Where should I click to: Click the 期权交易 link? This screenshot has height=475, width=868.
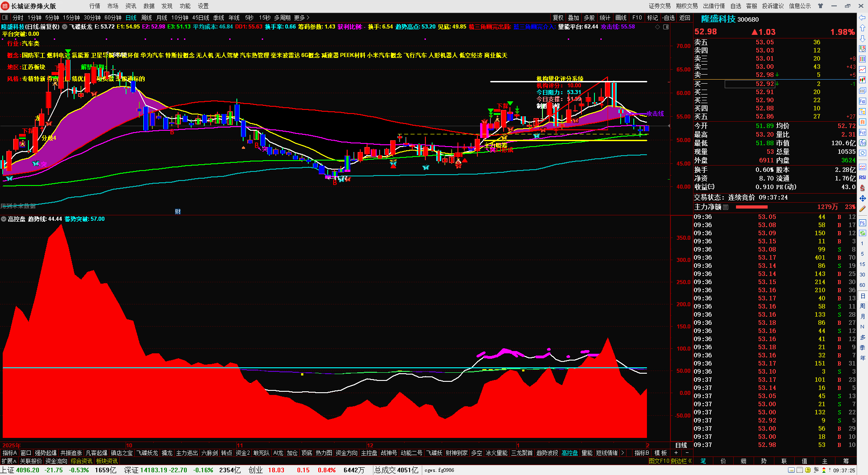pyautogui.click(x=687, y=6)
